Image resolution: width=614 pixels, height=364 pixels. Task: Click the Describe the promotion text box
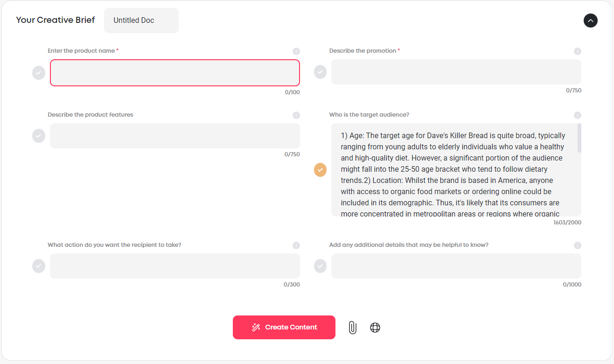click(x=456, y=72)
